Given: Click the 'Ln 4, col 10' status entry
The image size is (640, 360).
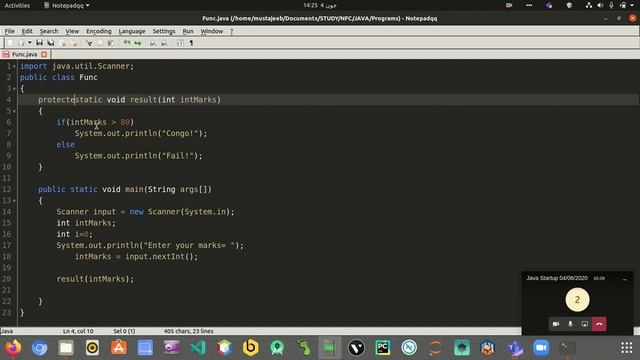Looking at the screenshot, I should [78, 331].
